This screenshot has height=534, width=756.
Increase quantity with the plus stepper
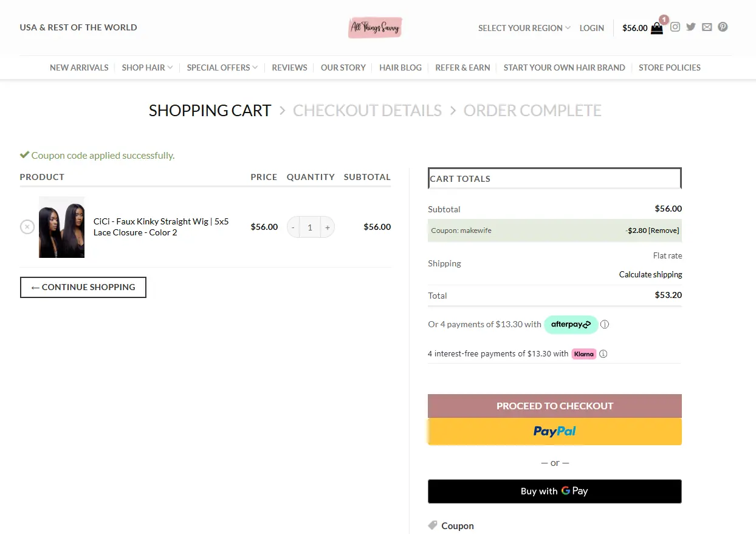click(327, 226)
